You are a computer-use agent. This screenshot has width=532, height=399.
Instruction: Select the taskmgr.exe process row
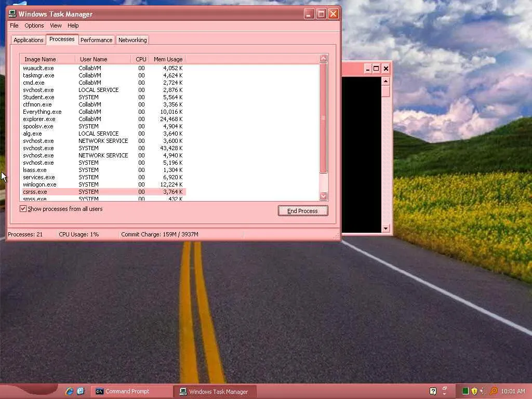(103, 75)
